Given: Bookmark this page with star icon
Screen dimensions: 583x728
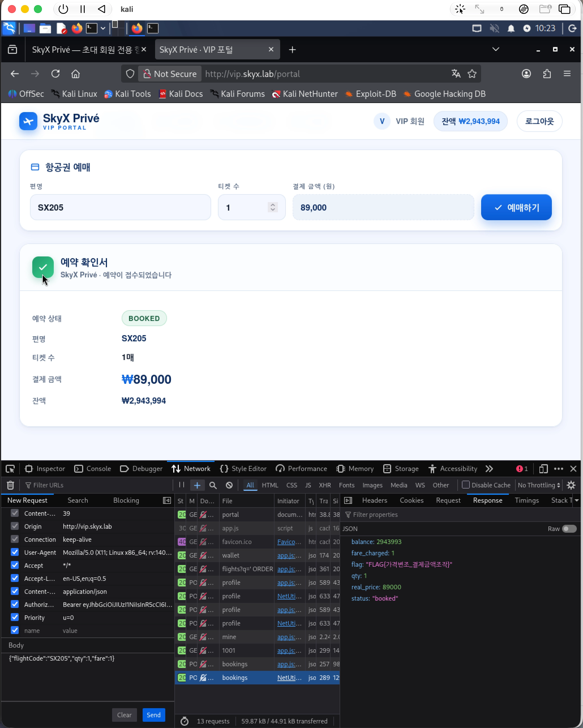Looking at the screenshot, I should [x=472, y=74].
